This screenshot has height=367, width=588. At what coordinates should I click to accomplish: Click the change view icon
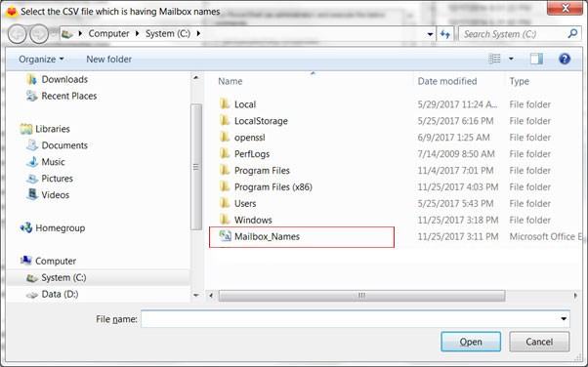[x=494, y=59]
